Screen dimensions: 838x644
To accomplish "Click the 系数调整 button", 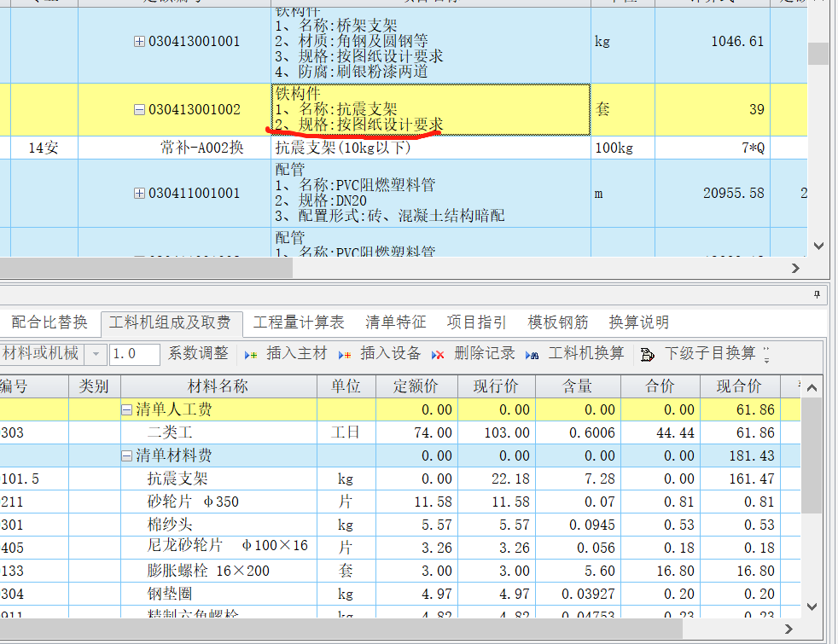I will click(198, 353).
